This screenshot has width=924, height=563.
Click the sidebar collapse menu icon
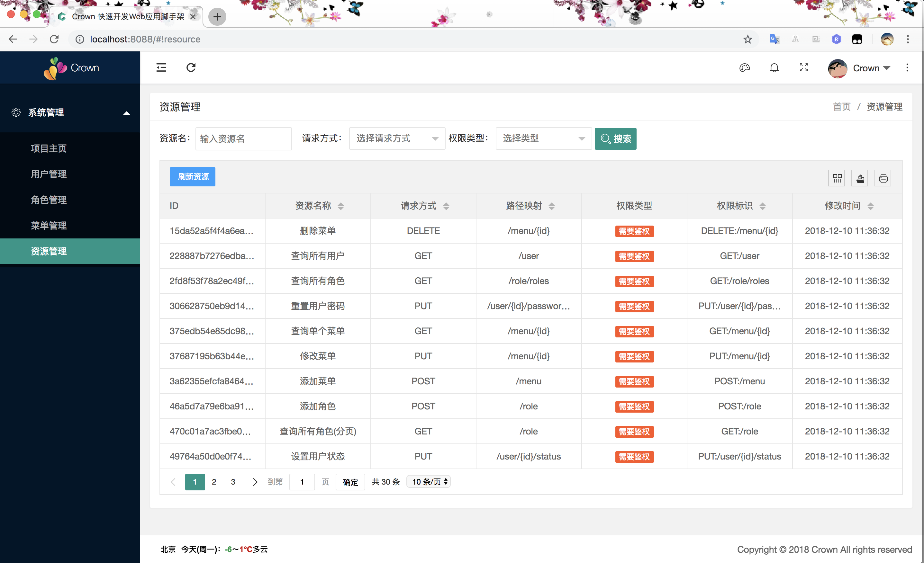point(161,67)
